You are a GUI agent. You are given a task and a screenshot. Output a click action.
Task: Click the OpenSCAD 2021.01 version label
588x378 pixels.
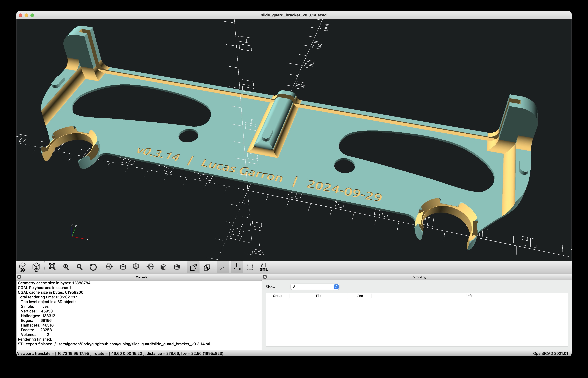pyautogui.click(x=550, y=354)
